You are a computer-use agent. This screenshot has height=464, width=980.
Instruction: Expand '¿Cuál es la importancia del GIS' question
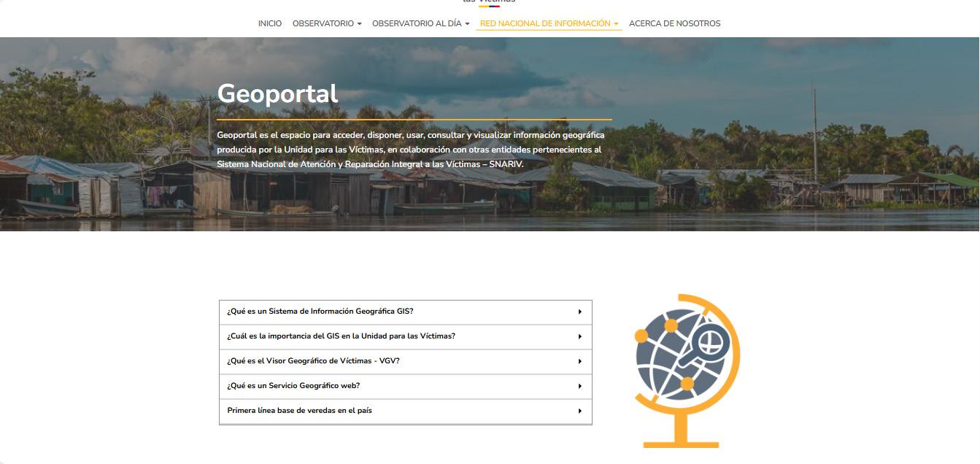[x=405, y=336]
